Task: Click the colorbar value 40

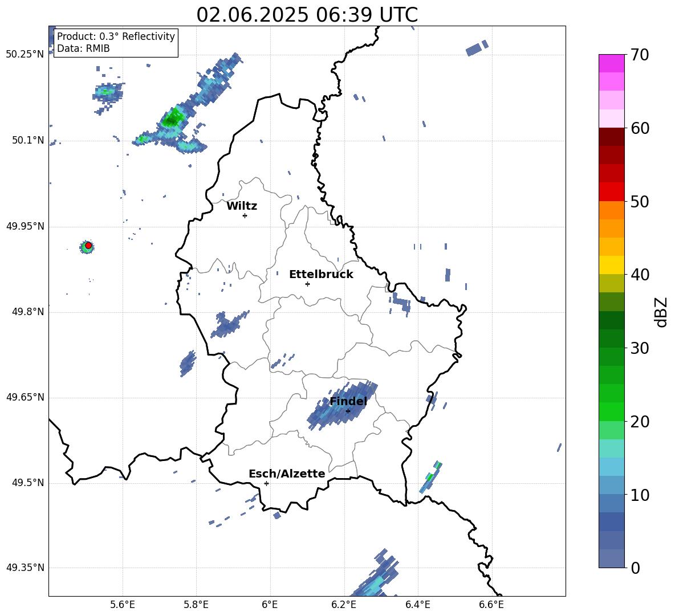Action: pyautogui.click(x=640, y=275)
